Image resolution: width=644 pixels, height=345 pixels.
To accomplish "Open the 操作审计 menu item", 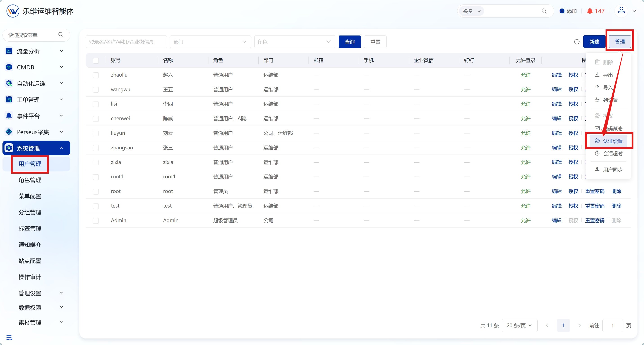I will point(30,277).
